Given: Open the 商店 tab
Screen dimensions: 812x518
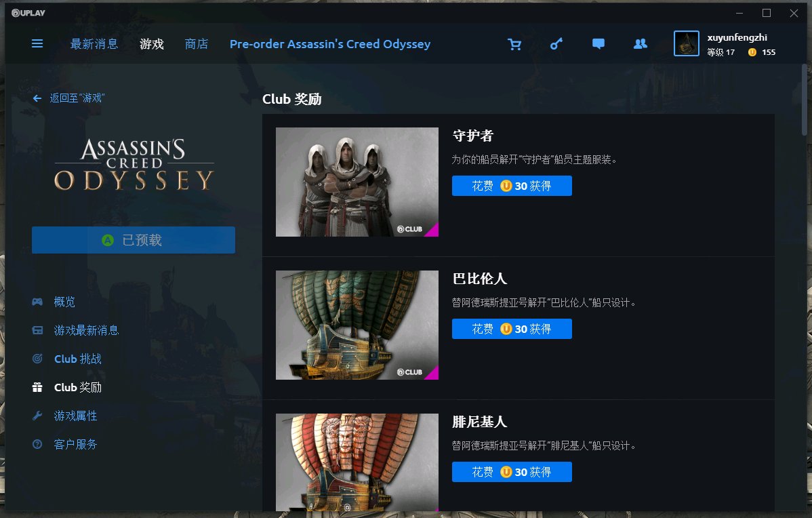Looking at the screenshot, I should tap(197, 44).
